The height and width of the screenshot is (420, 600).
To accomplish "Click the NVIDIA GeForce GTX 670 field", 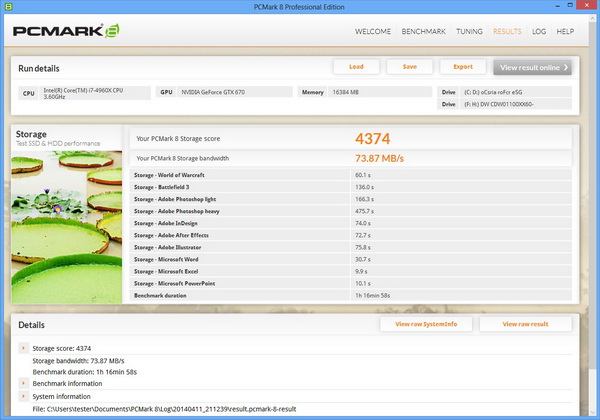I will 224,92.
